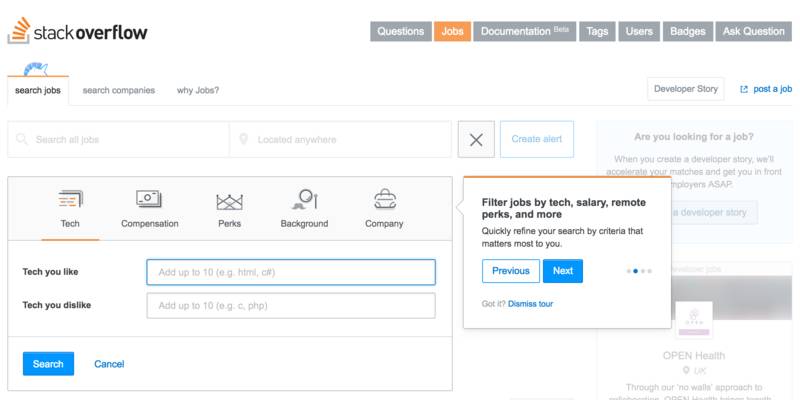The image size is (800, 400).
Task: Open the Company filter icon
Action: 385,199
